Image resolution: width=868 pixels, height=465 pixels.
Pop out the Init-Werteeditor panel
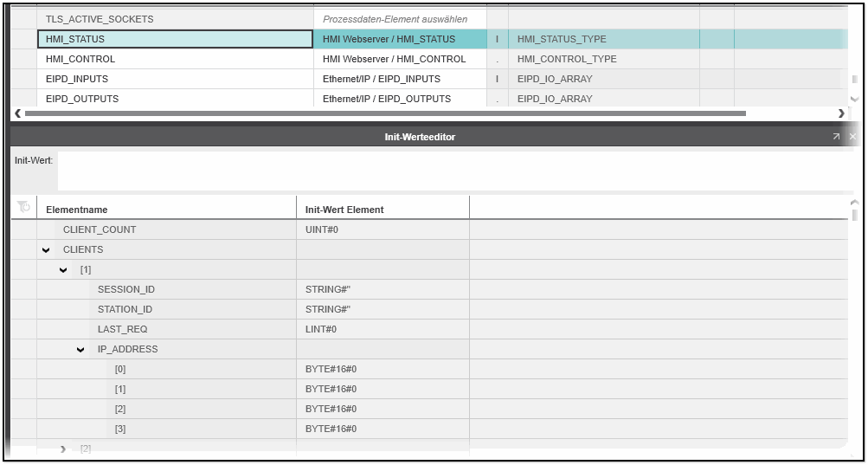[x=836, y=137]
